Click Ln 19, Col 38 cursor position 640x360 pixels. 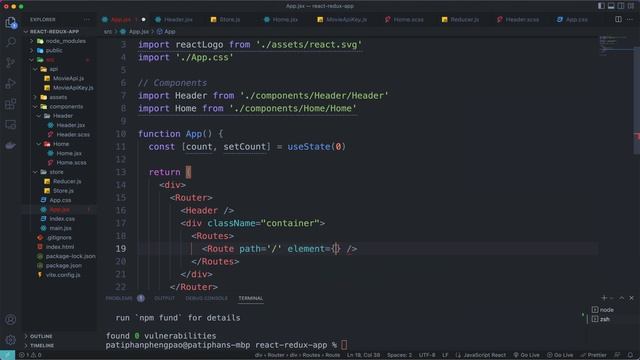(x=364, y=355)
